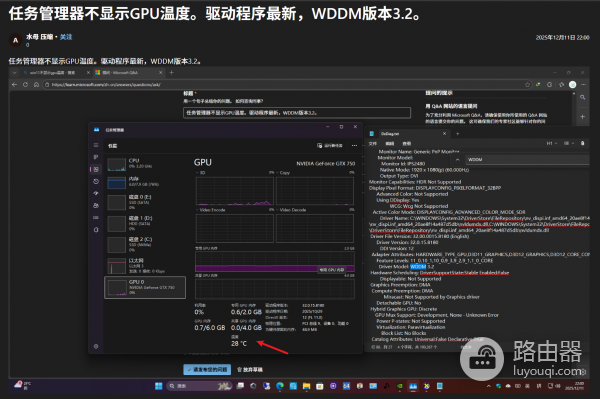Show hidden tray icons chevron
The image size is (600, 399).
pyautogui.click(x=488, y=386)
